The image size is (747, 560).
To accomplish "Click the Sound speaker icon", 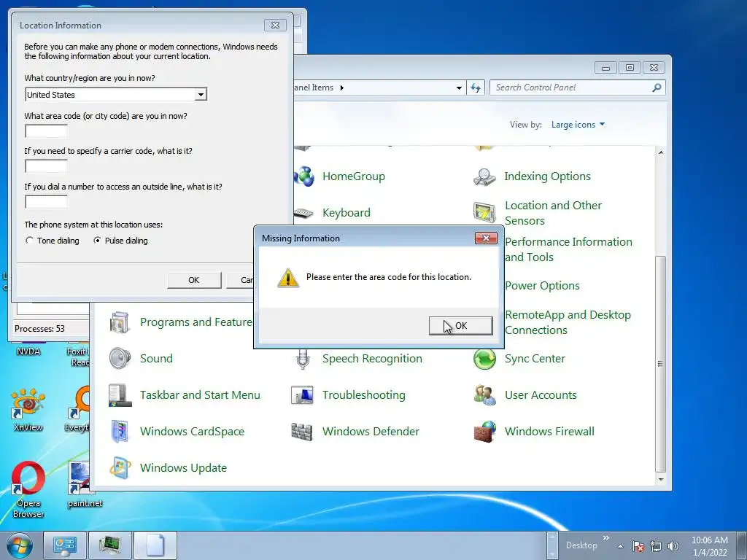I will [x=120, y=359].
